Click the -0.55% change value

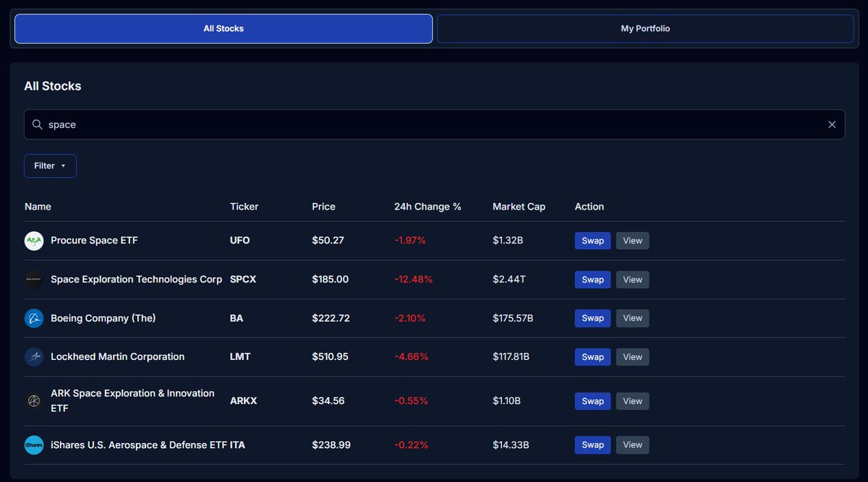tap(411, 401)
